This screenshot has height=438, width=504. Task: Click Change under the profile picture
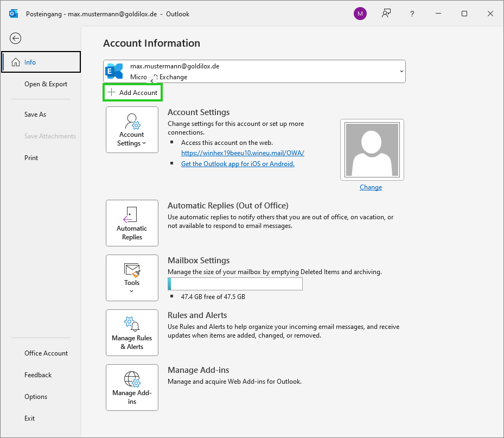coord(371,187)
